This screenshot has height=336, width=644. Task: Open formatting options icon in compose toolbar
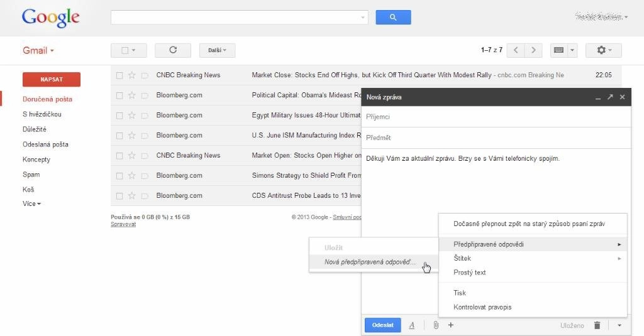411,325
